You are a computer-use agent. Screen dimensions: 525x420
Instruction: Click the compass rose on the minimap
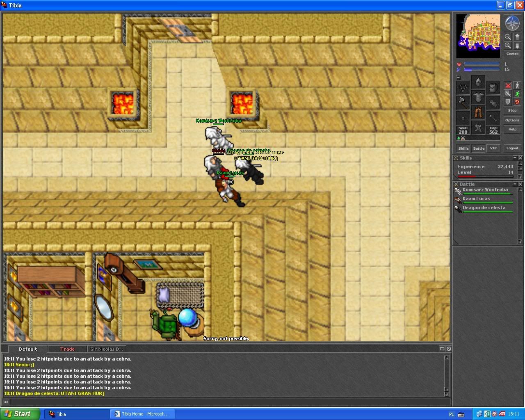click(x=512, y=23)
